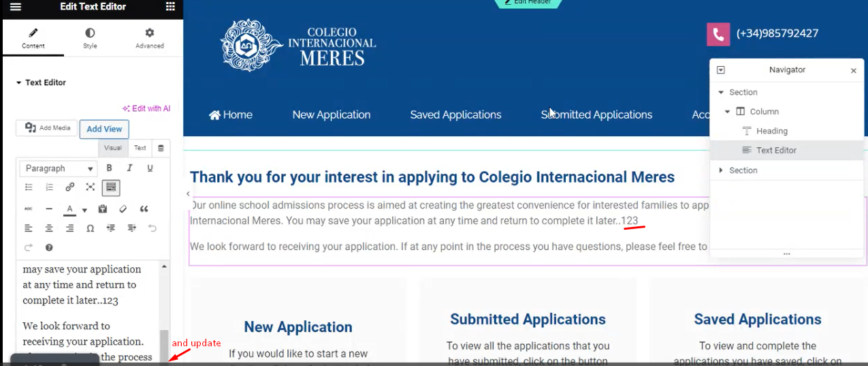The width and height of the screenshot is (868, 366).
Task: Select the Heading item in Navigator
Action: click(771, 131)
